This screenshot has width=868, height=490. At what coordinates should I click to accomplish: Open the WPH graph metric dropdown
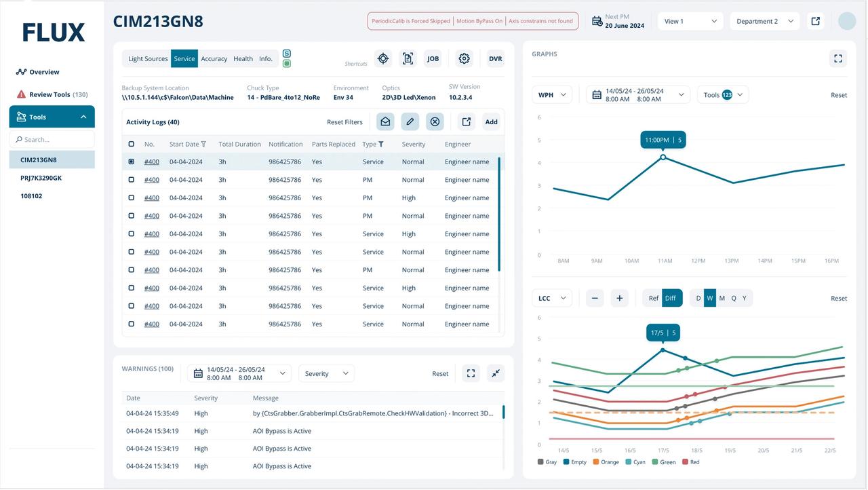pyautogui.click(x=551, y=94)
